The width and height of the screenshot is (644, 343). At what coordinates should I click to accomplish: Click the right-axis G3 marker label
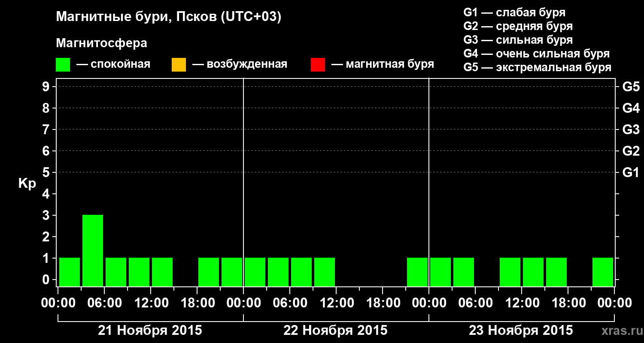point(631,129)
